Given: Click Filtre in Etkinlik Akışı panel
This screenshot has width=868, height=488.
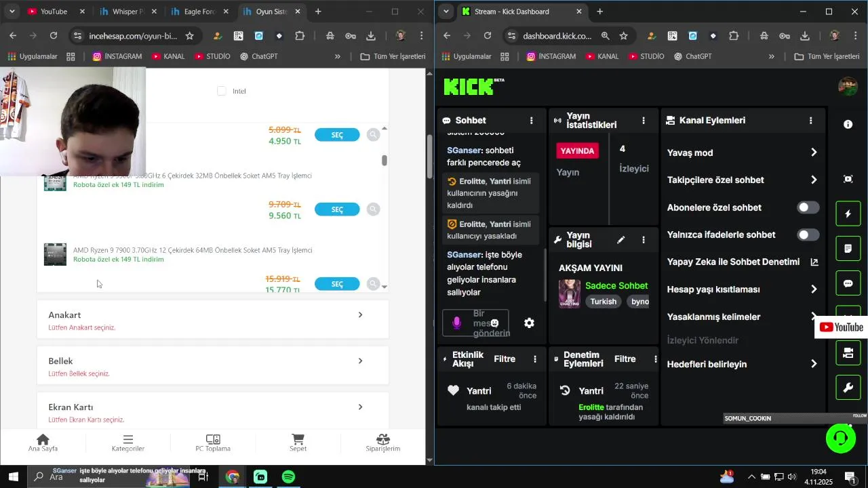Looking at the screenshot, I should [x=505, y=359].
